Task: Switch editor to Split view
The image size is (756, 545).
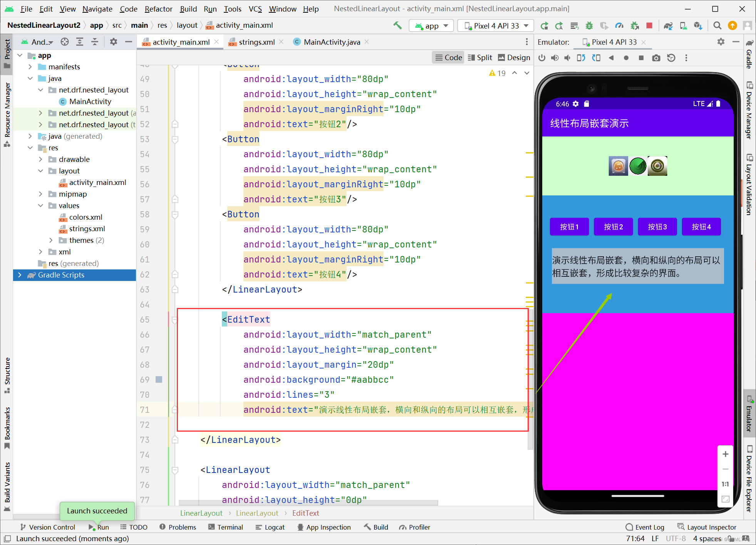Action: click(x=480, y=57)
